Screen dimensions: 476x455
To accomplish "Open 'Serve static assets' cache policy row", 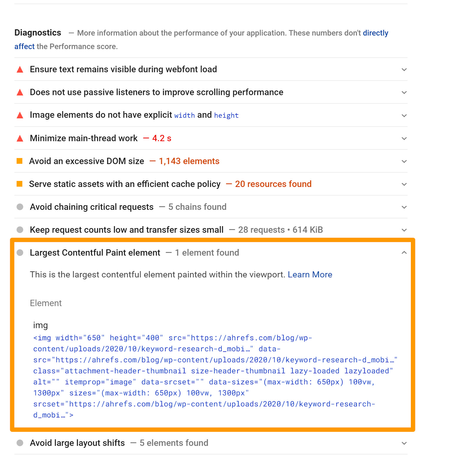I will 125,184.
